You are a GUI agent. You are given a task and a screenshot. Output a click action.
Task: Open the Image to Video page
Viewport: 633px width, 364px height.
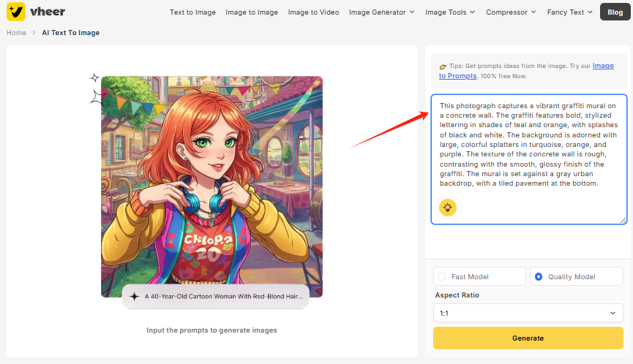point(313,12)
